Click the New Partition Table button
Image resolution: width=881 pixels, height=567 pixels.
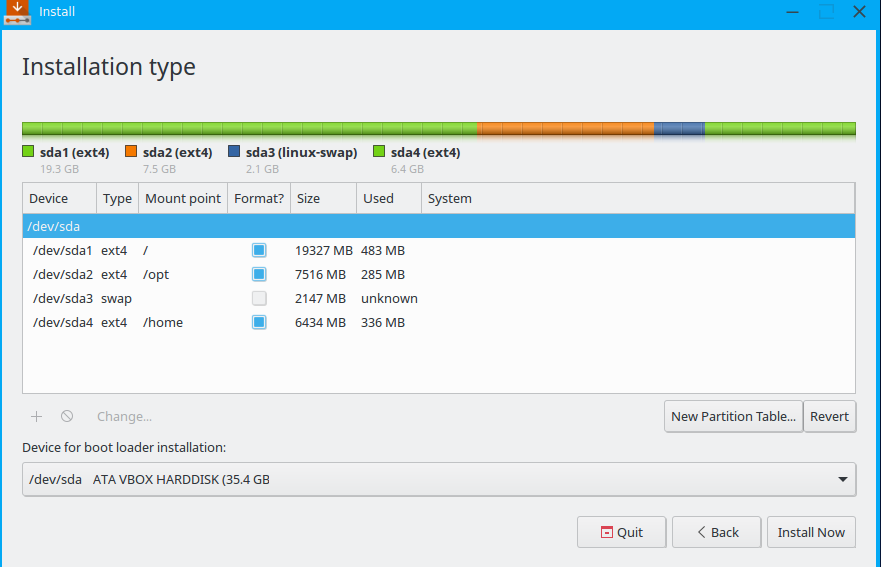click(733, 416)
